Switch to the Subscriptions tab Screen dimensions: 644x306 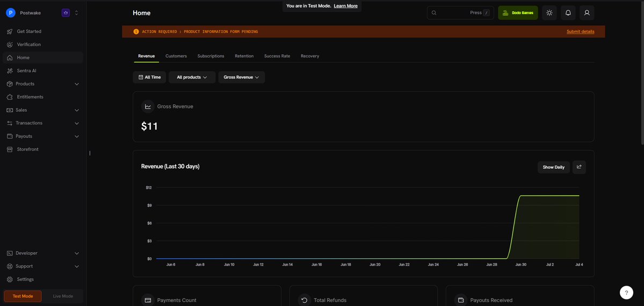point(211,56)
